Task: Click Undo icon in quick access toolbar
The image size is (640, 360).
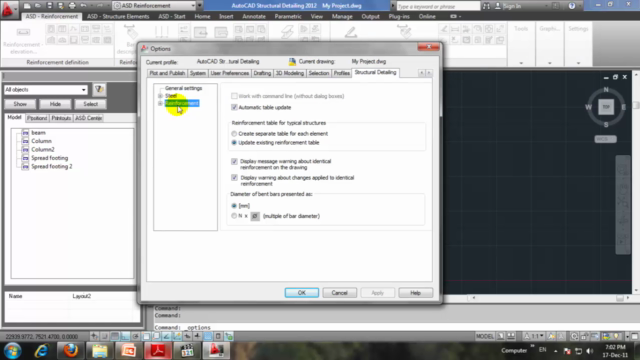Action: [x=84, y=6]
